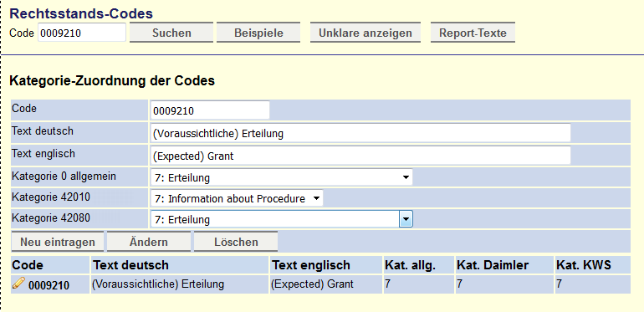
Task: Open Kategorie 42080 dropdown arrow
Action: (x=406, y=219)
